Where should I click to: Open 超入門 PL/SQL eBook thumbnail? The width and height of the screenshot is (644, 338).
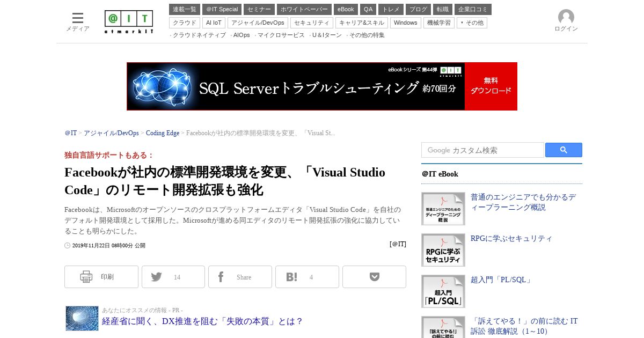point(443,291)
